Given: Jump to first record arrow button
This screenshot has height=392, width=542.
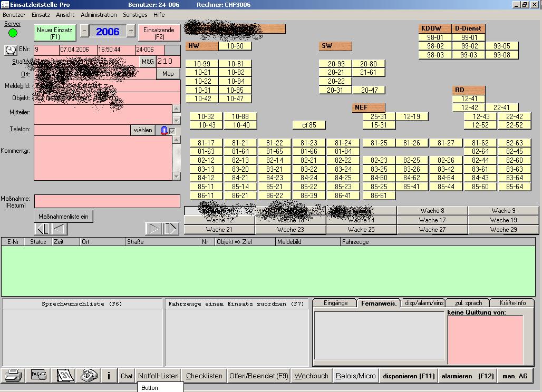Looking at the screenshot, I should [x=42, y=229].
